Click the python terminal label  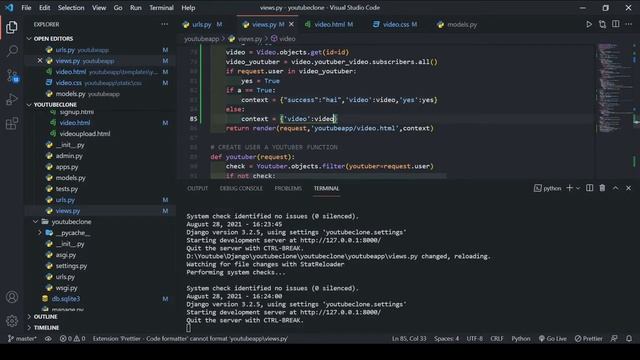pyautogui.click(x=548, y=188)
